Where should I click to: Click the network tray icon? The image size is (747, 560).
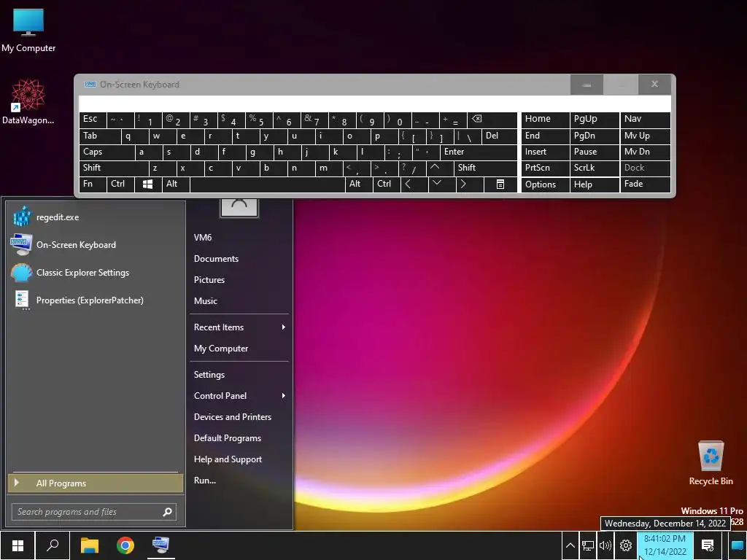coord(588,545)
